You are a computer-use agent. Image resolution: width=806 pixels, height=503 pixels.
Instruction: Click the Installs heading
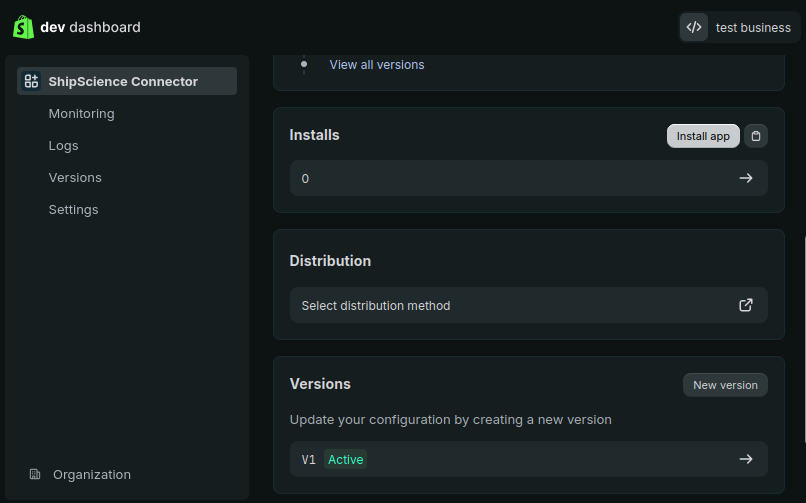tap(314, 135)
